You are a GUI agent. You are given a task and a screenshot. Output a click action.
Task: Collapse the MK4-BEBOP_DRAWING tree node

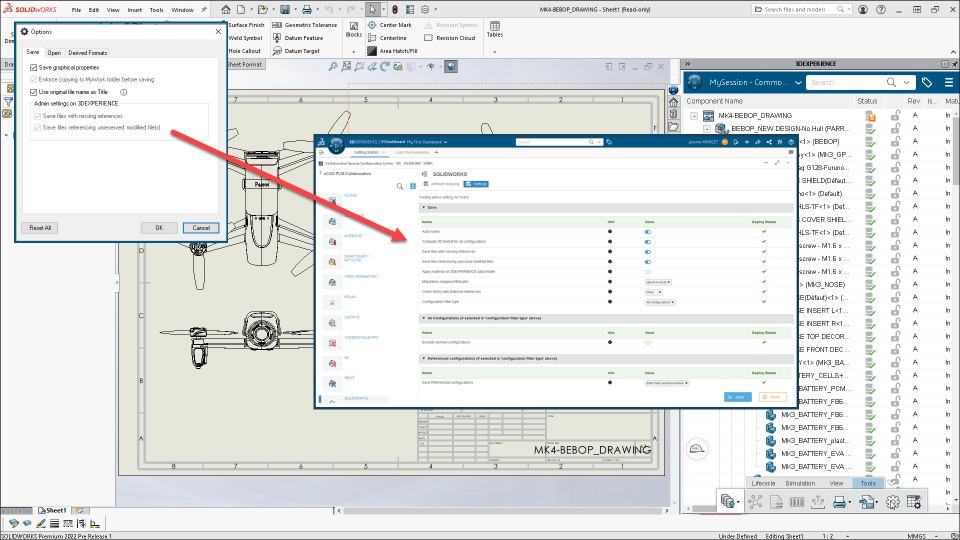tap(694, 116)
